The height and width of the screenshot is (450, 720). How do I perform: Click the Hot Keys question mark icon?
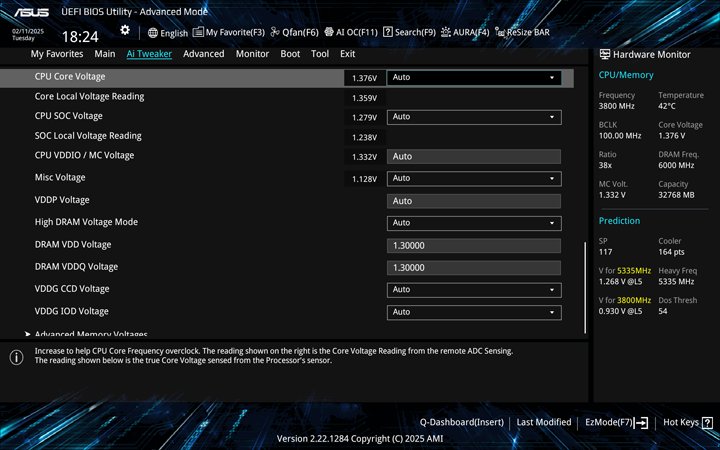tap(707, 423)
